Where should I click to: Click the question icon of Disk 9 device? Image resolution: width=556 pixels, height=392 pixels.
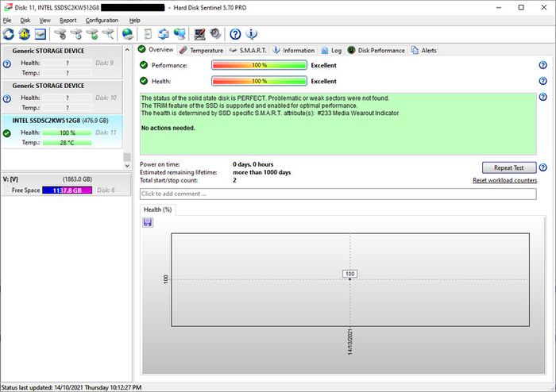coord(6,64)
